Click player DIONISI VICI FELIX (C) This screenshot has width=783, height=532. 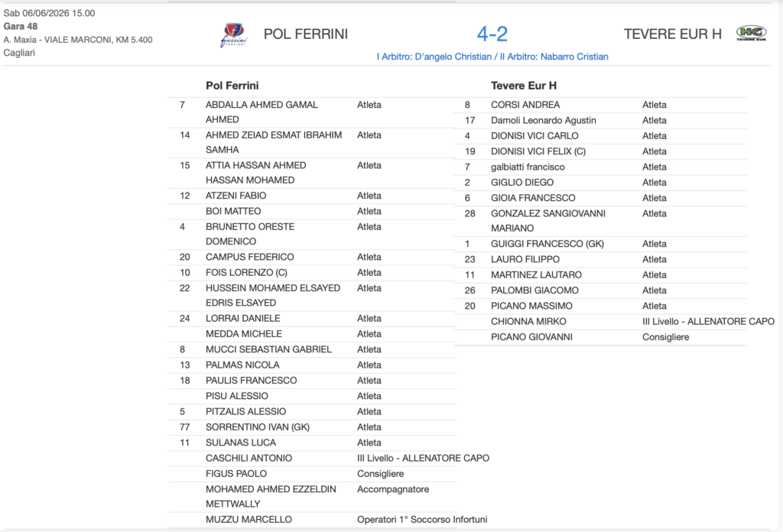click(538, 151)
